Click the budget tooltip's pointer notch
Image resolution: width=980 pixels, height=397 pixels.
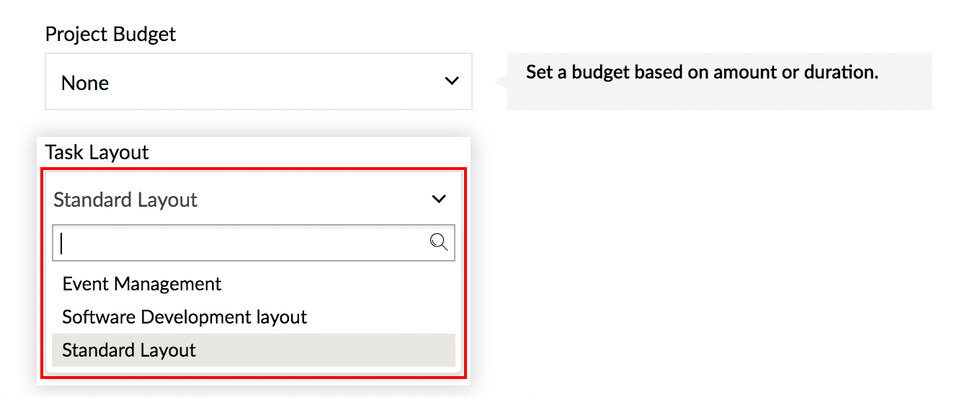(501, 82)
